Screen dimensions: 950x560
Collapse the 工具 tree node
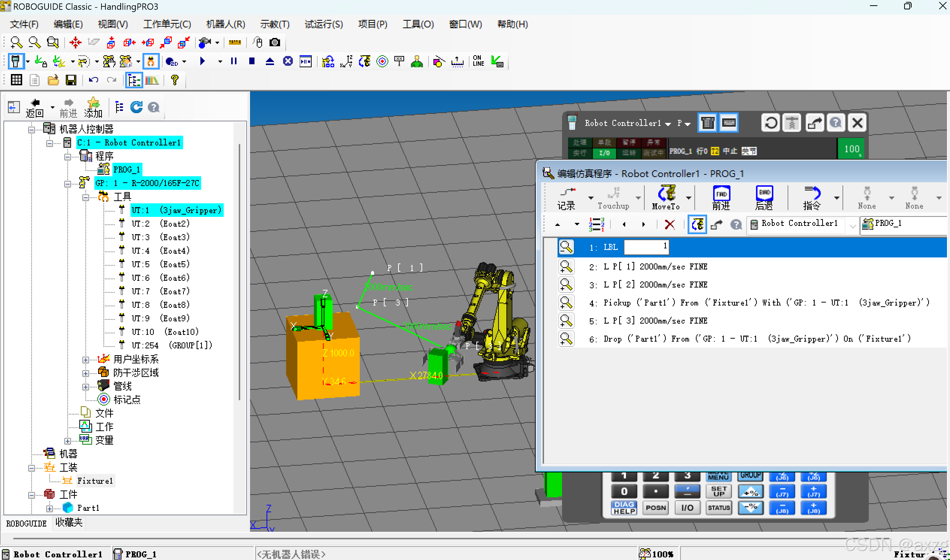(86, 197)
